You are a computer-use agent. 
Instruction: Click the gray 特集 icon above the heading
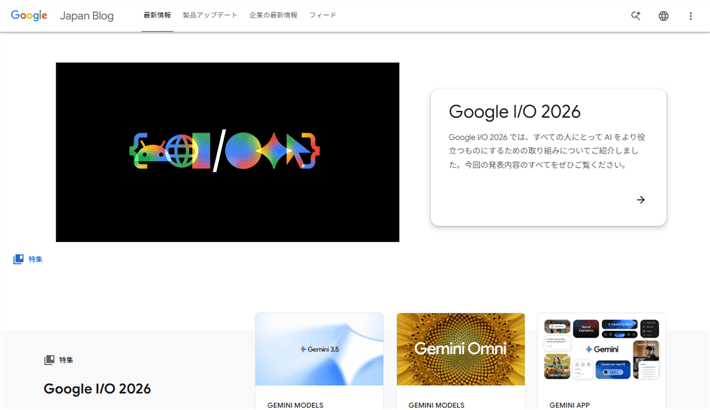pyautogui.click(x=49, y=360)
